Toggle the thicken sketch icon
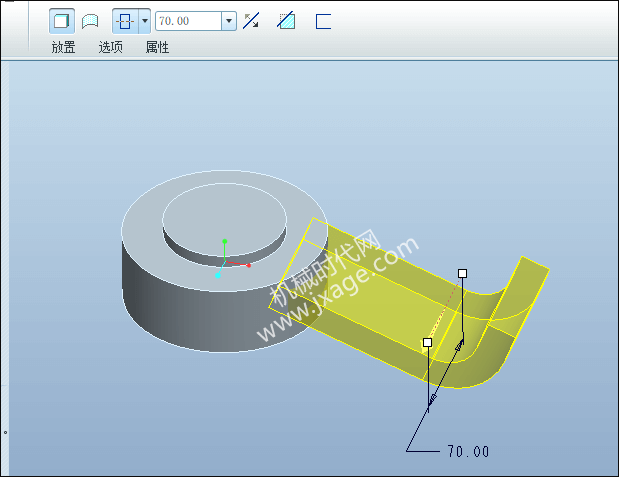 (x=323, y=21)
